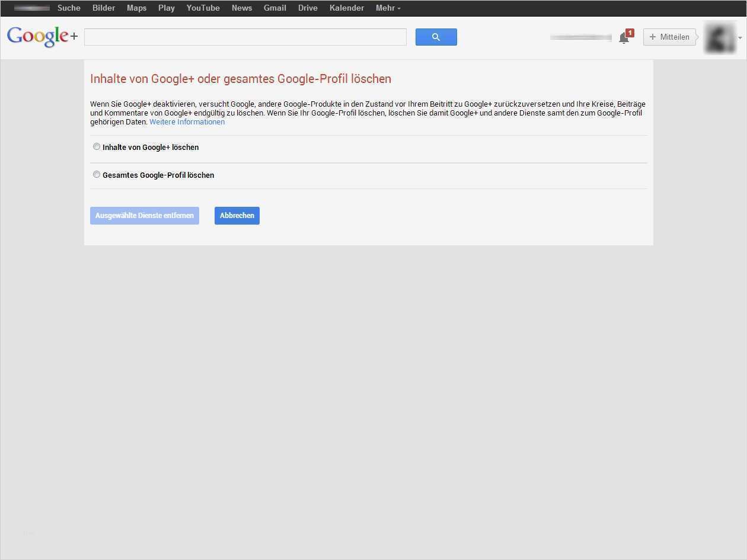Open Maps in the top bar

(x=136, y=8)
